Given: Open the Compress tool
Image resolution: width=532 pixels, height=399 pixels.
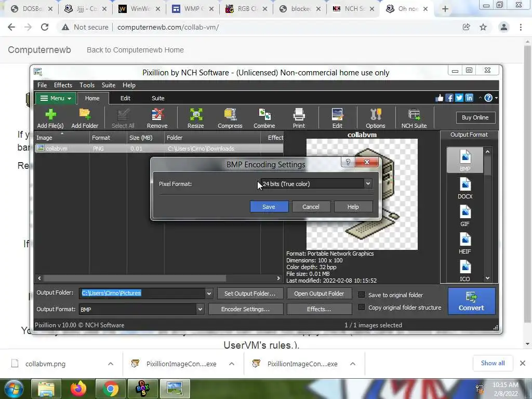Looking at the screenshot, I should tap(230, 118).
